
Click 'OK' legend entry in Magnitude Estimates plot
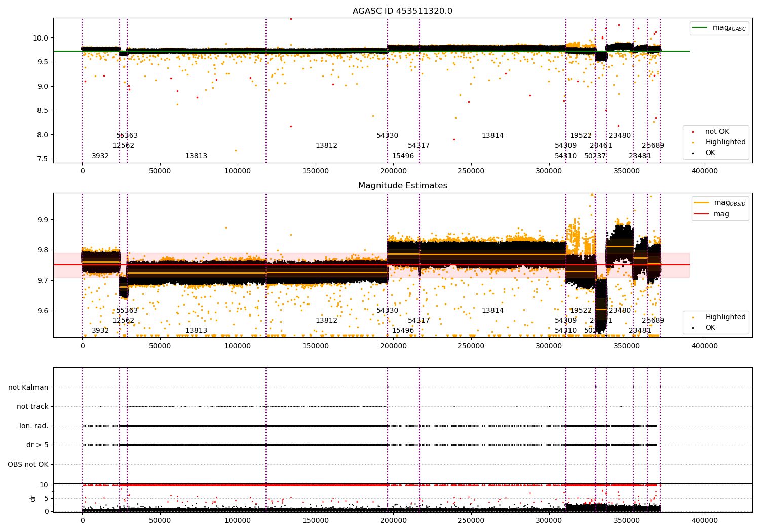pyautogui.click(x=703, y=328)
